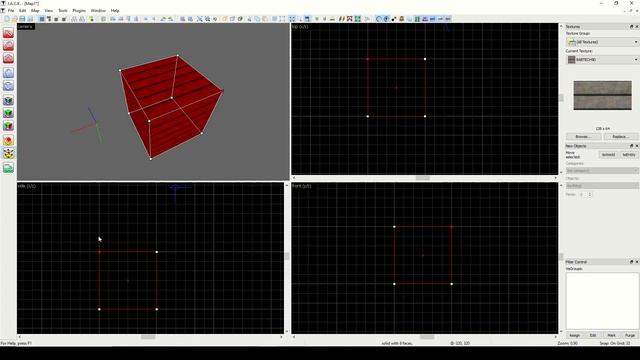
Task: Toggle the 3D grid toolbar button
Action: 49,19
